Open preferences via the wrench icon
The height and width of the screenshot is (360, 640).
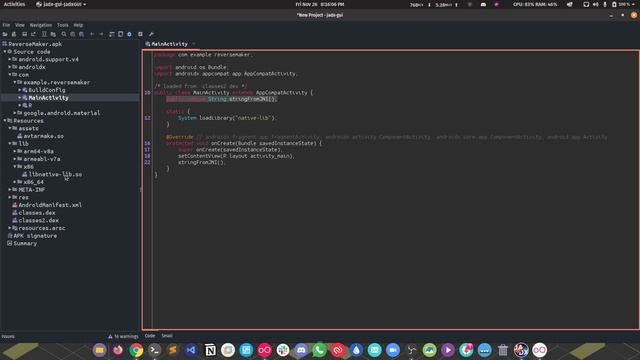[151, 34]
